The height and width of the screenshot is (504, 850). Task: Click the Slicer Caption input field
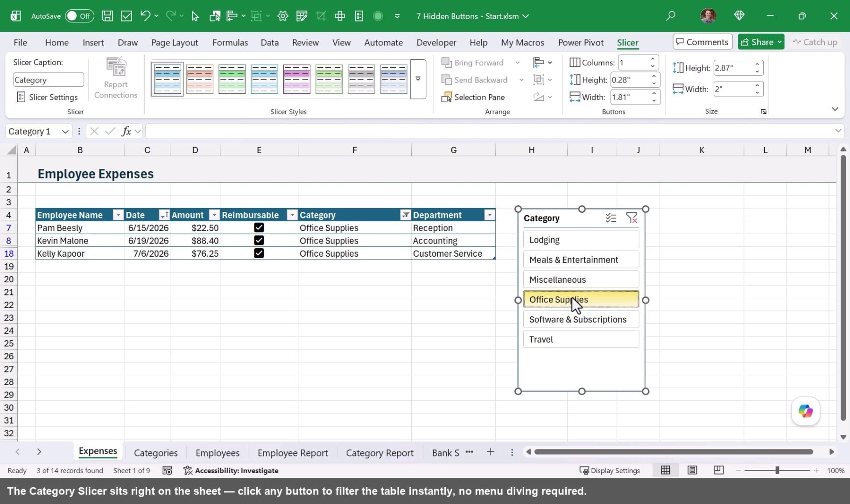pos(49,80)
